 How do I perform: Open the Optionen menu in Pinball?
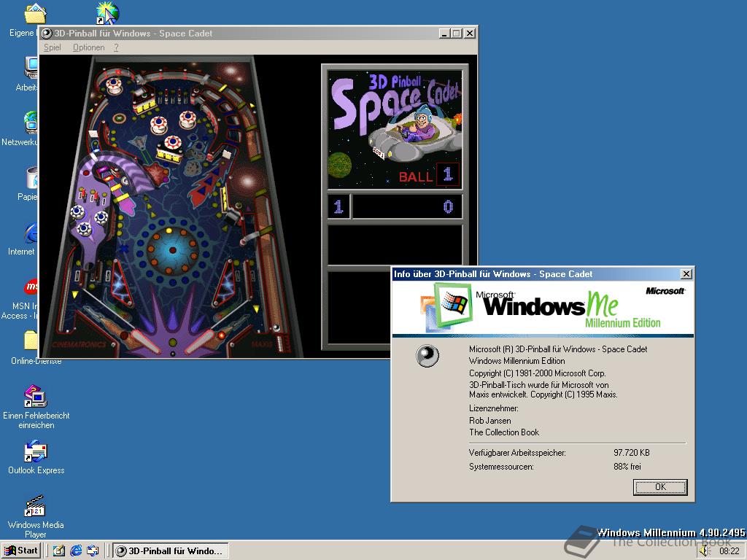pos(88,47)
